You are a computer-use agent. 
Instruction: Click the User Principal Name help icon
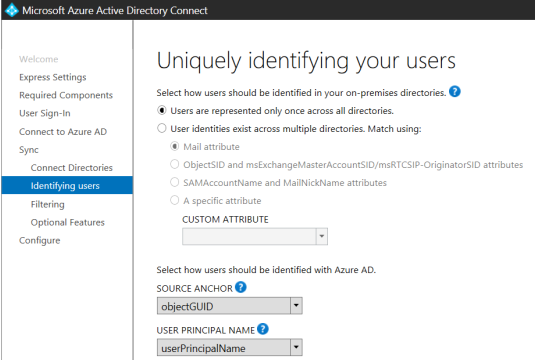[263, 329]
